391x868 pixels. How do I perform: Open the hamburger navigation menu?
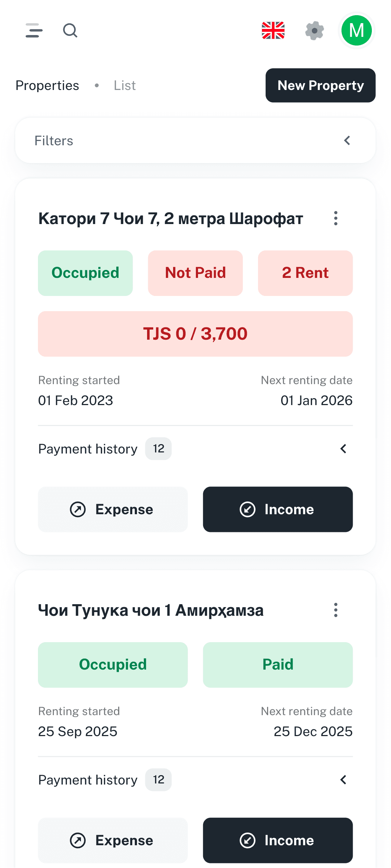pos(34,31)
